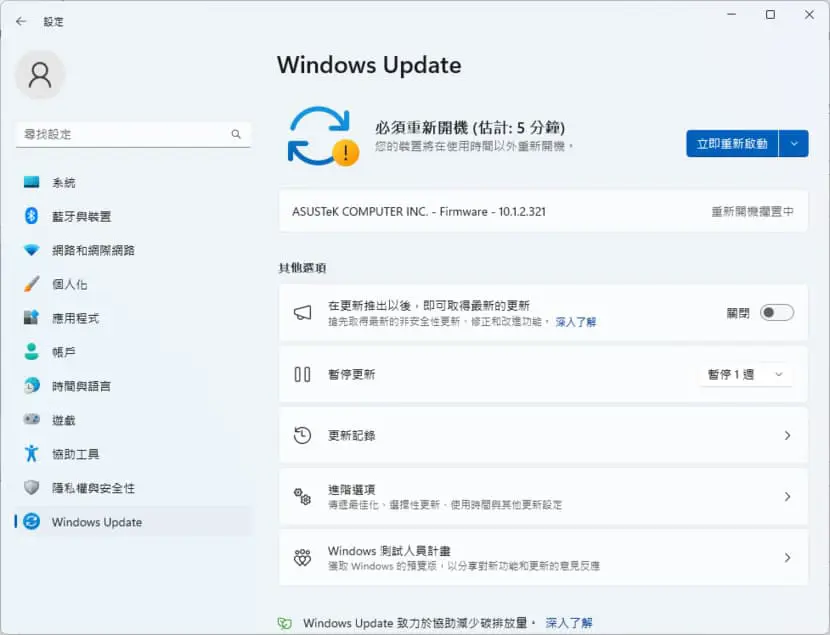Select 個人化 paintbrush icon
Image resolution: width=830 pixels, height=635 pixels.
click(31, 284)
